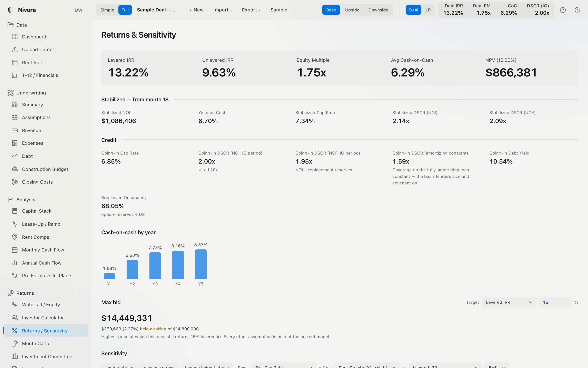Open T-12 / Financials chart icon
This screenshot has width=588, height=368.
pos(14,75)
